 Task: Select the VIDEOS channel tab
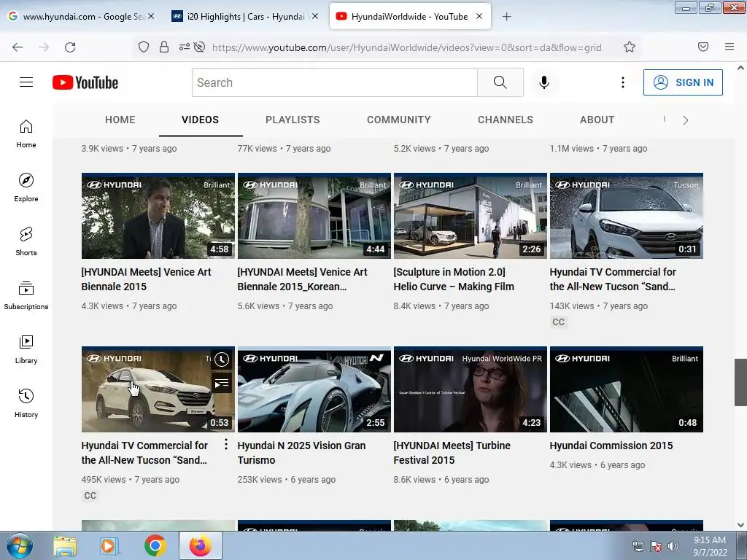200,120
